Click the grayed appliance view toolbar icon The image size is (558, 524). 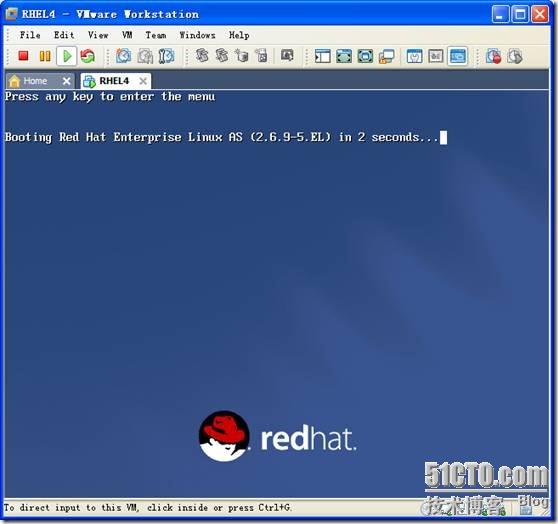click(x=436, y=56)
